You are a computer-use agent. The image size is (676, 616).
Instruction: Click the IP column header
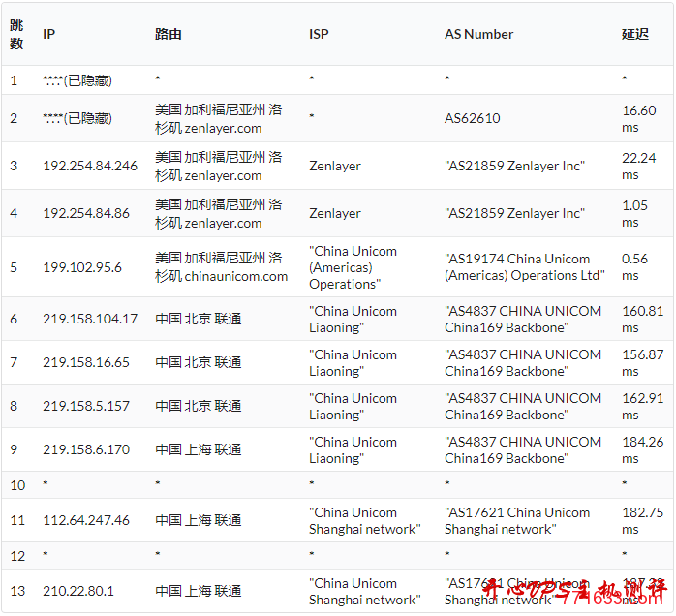pos(48,34)
